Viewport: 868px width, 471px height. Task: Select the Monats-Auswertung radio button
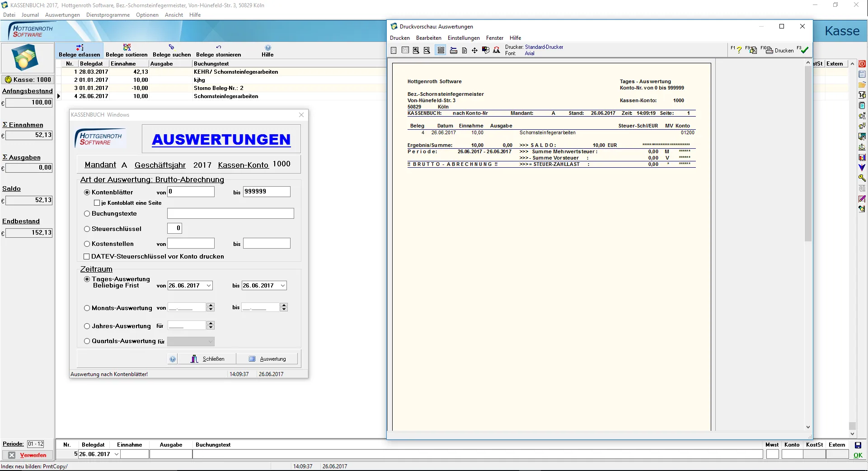pyautogui.click(x=87, y=308)
